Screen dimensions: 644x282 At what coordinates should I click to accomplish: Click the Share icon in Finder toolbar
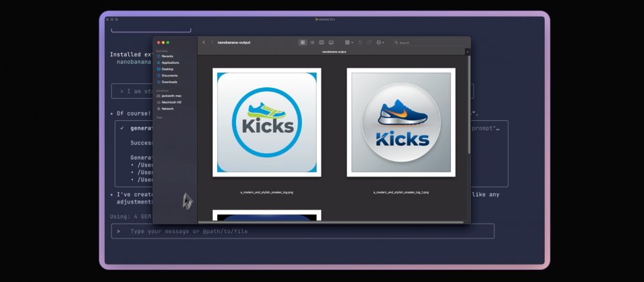[x=360, y=42]
